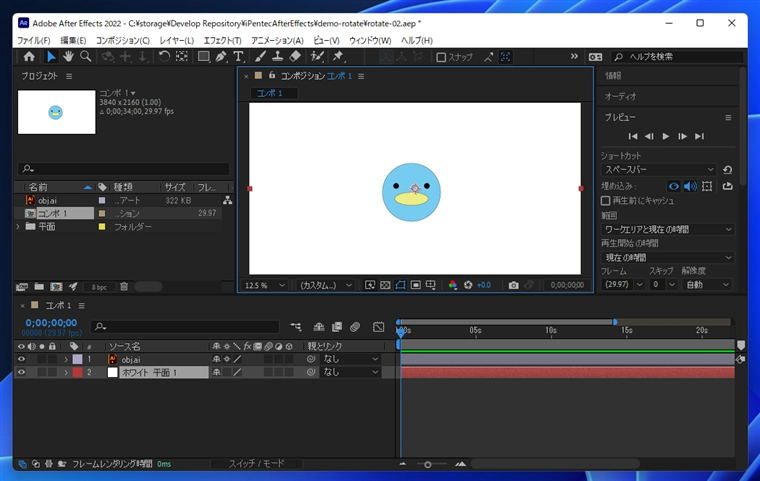
Task: Open the コンポジション(C) menu
Action: click(123, 40)
